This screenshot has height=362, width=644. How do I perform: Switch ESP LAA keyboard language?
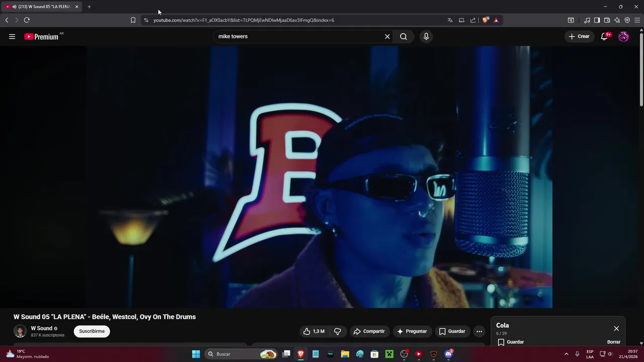tap(590, 354)
